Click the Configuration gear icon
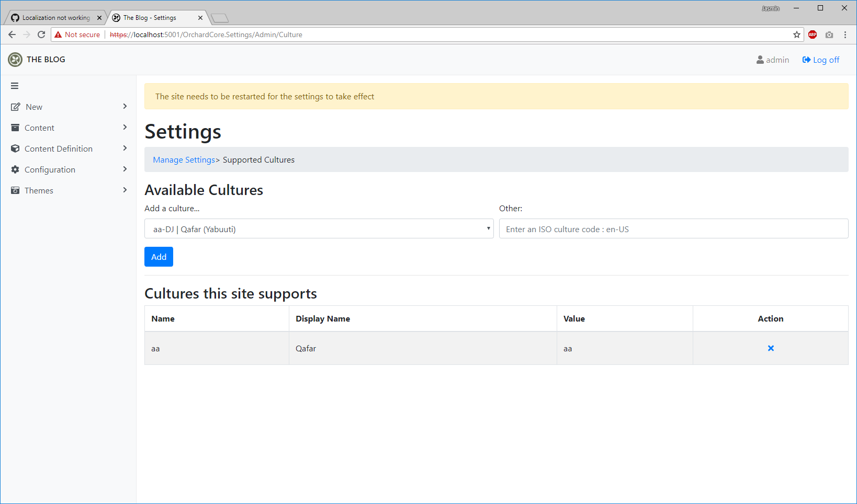Screen dimensions: 857x504 [15, 169]
